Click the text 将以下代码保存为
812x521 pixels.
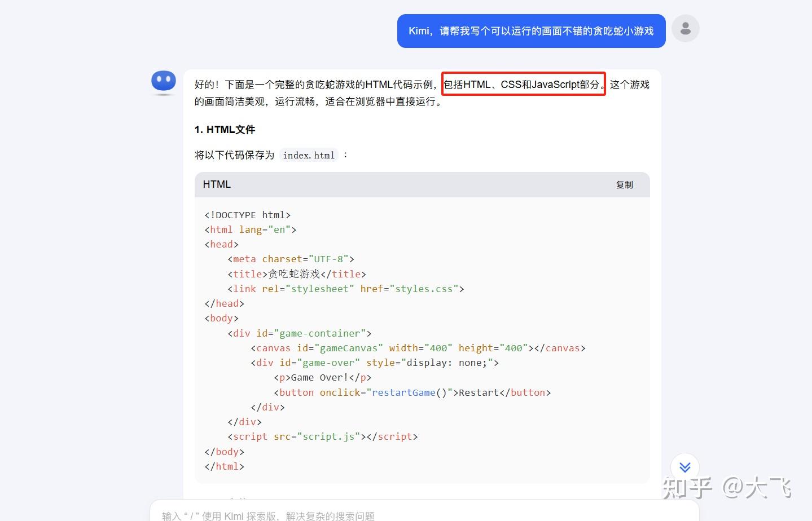(x=234, y=155)
